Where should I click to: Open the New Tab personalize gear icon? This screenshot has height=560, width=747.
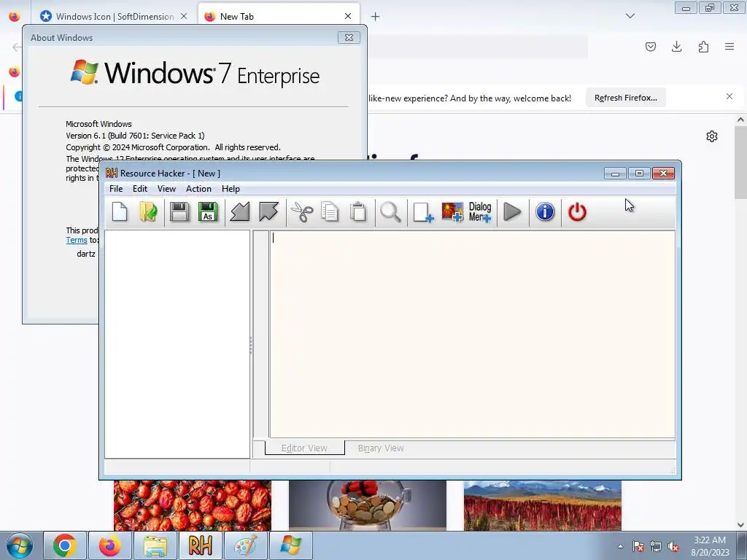point(712,136)
